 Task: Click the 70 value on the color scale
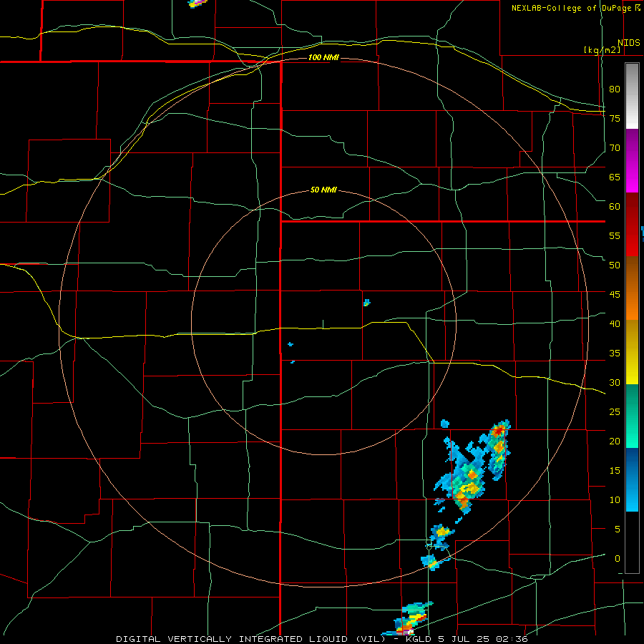point(615,148)
